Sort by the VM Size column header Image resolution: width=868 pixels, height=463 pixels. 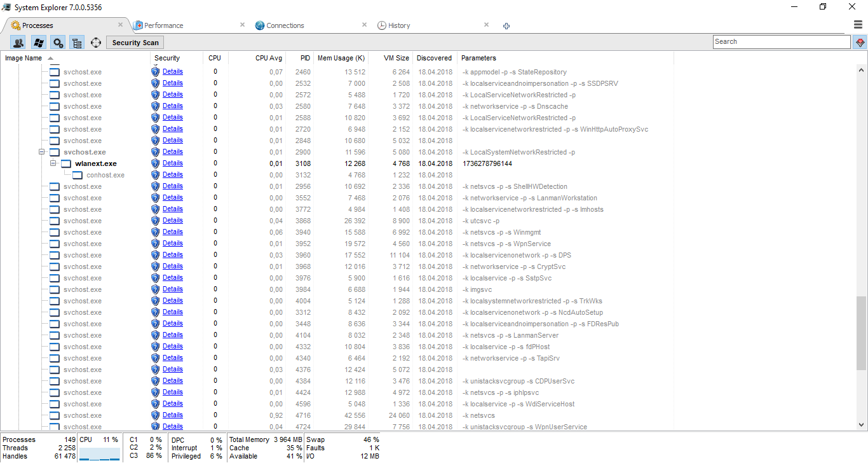(397, 58)
